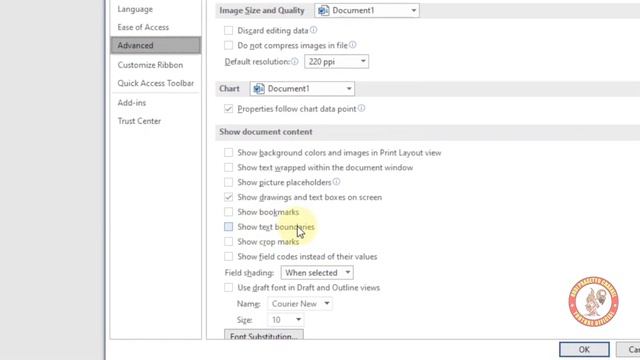Enable Show field codes instead of values

click(x=229, y=257)
